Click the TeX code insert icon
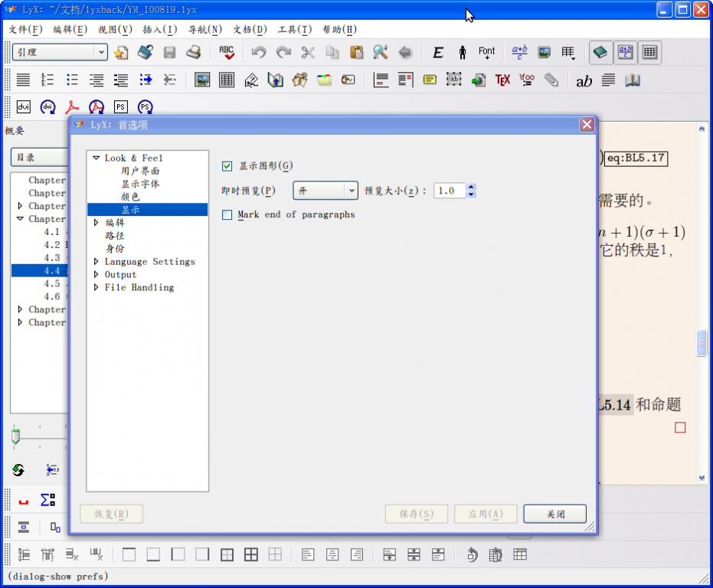This screenshot has height=588, width=713. point(502,80)
